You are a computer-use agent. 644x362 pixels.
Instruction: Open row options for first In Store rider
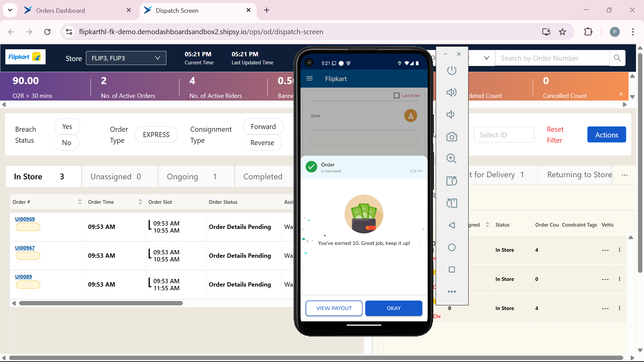point(620,250)
